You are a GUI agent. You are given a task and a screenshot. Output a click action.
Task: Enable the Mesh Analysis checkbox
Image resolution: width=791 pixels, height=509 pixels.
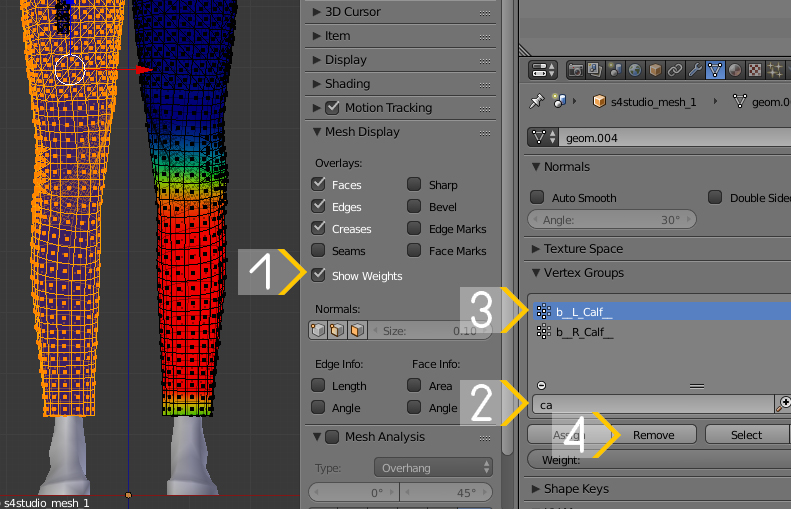[332, 436]
